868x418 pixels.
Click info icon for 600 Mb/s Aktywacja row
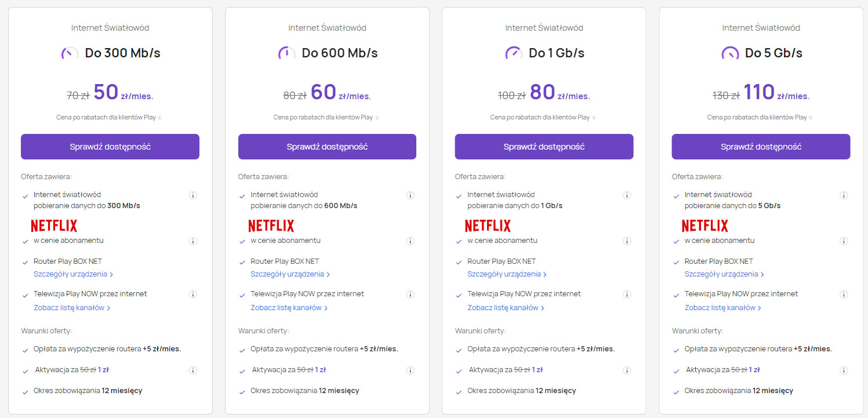pos(410,370)
